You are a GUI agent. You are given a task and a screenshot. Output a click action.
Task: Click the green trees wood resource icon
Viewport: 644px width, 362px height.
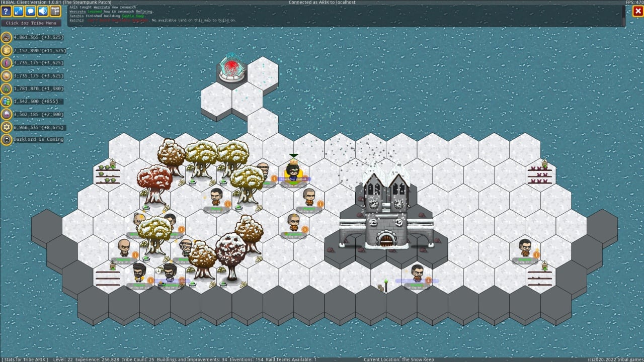tap(7, 88)
